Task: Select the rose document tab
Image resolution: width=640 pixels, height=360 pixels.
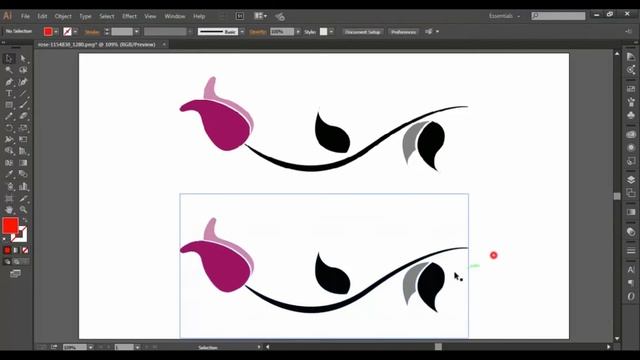Action: (x=97, y=44)
